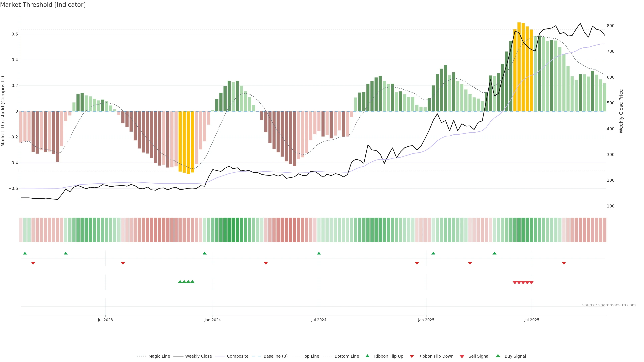The height and width of the screenshot is (362, 644).
Task: Click the Ribbon Flip Up marker just before Jan 2024
Action: tap(204, 253)
